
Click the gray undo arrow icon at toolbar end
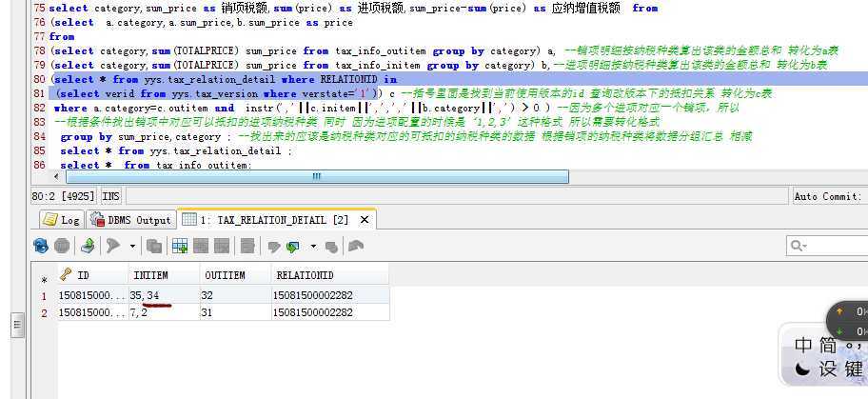(x=356, y=246)
